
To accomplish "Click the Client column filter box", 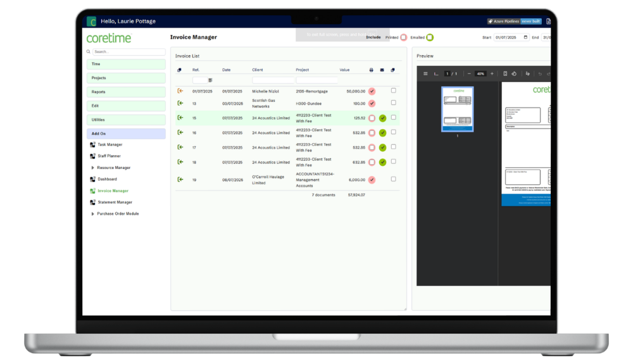I will click(273, 80).
